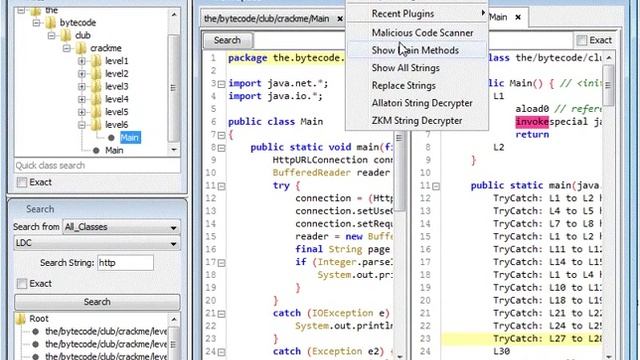Click the Search String input field
This screenshot has width=640, height=360.
point(125,263)
